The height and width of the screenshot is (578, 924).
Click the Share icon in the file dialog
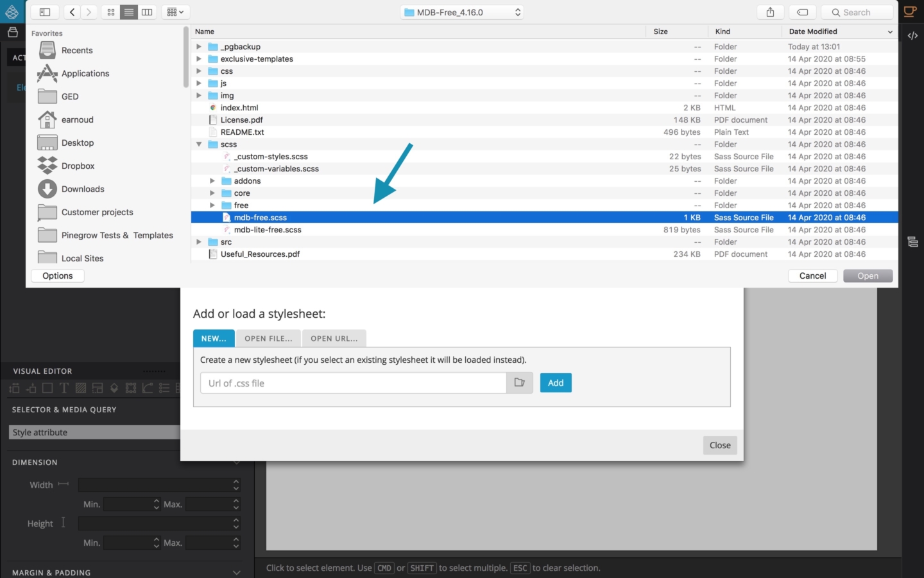point(770,12)
